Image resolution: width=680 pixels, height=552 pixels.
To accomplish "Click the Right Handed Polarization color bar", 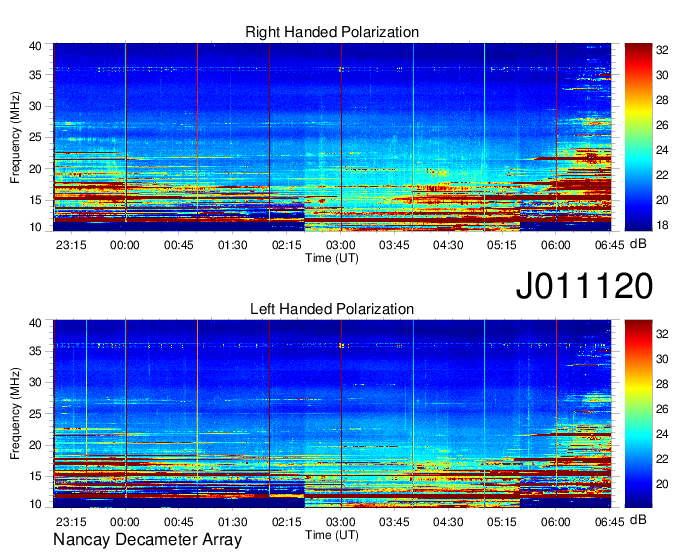I will tap(638, 137).
